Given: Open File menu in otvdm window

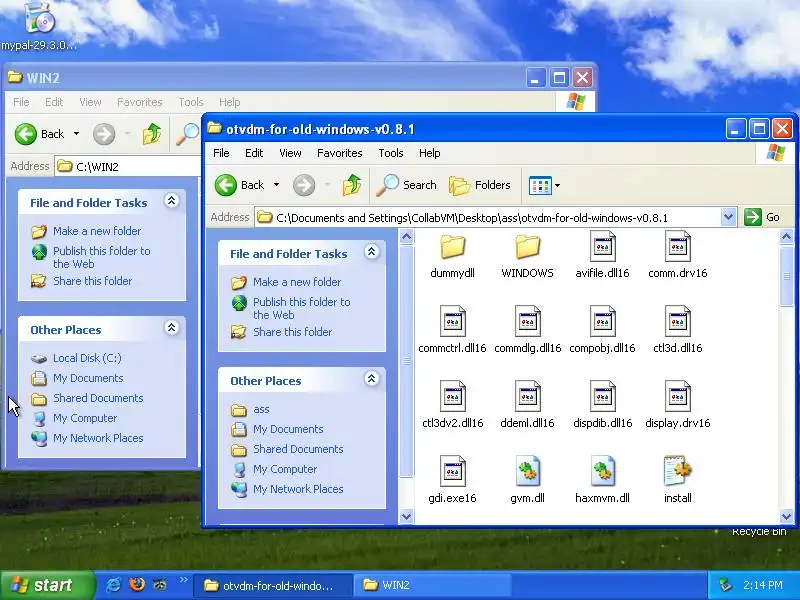Looking at the screenshot, I should [x=221, y=153].
